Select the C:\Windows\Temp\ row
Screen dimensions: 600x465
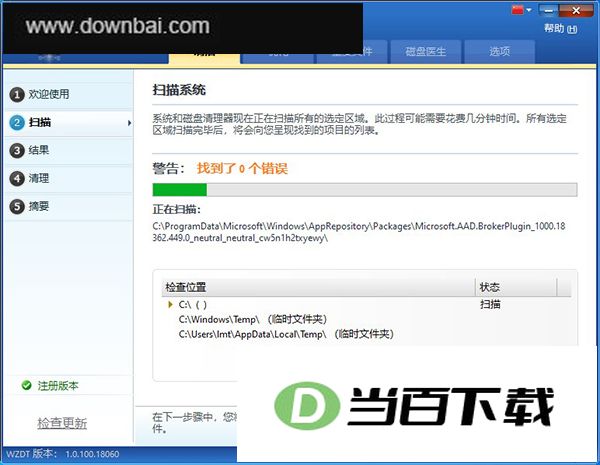(366, 319)
